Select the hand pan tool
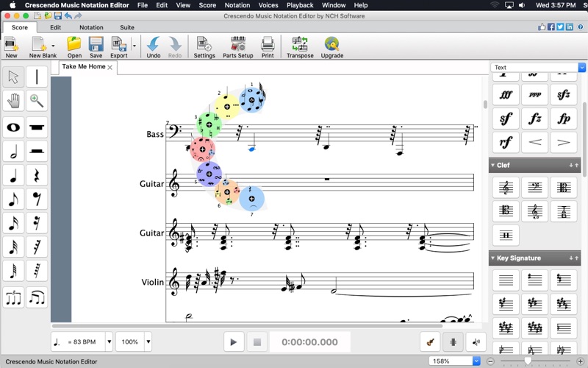Screen dimensions: 588x368 click(x=13, y=101)
